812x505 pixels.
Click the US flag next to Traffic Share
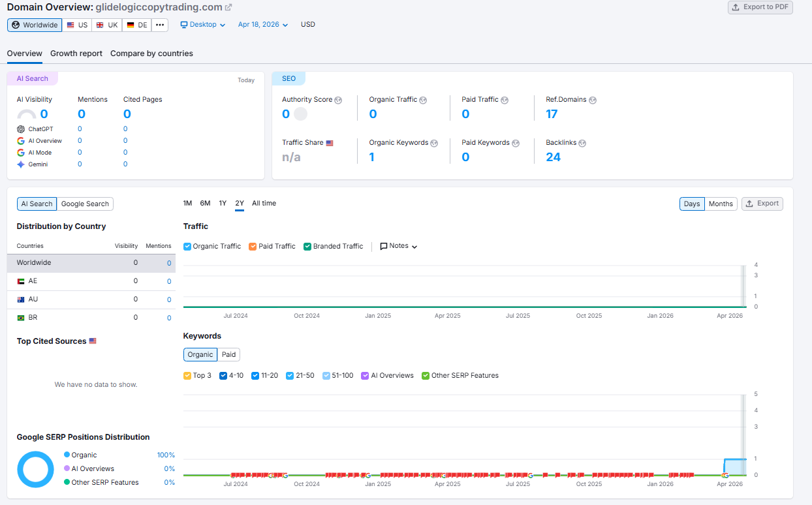pos(330,143)
